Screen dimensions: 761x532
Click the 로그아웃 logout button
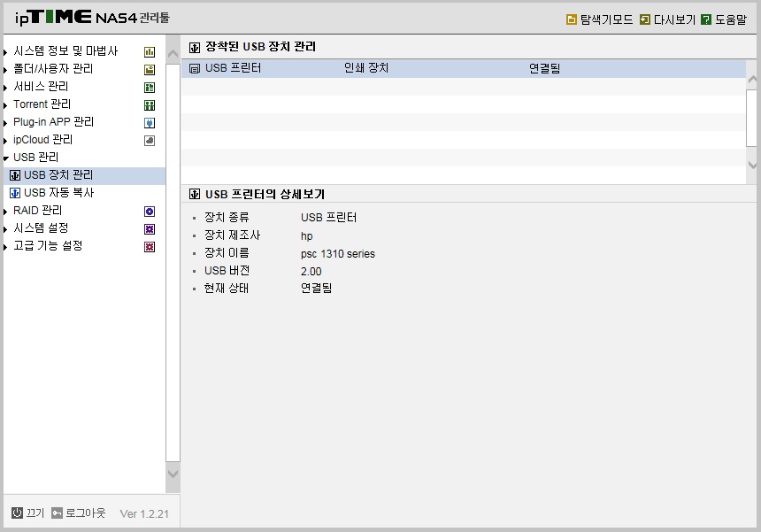(x=86, y=513)
